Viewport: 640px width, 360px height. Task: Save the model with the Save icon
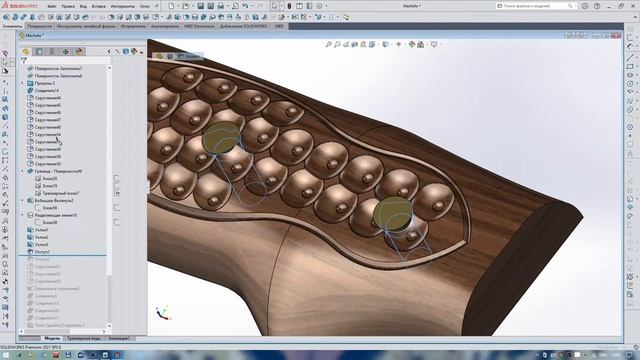(200, 6)
